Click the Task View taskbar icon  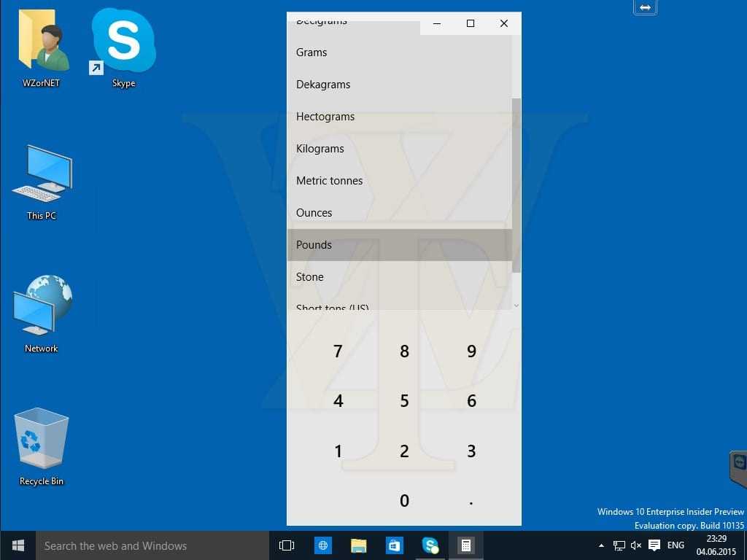pyautogui.click(x=287, y=545)
